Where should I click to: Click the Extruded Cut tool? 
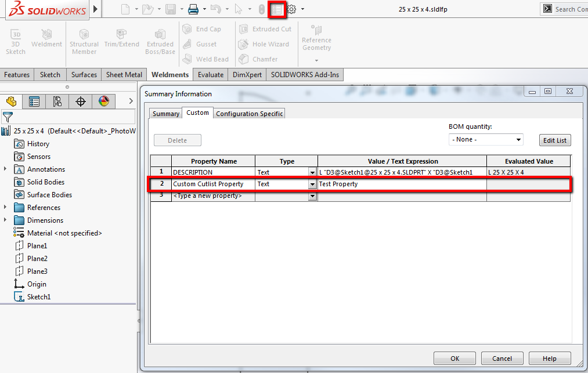point(265,29)
